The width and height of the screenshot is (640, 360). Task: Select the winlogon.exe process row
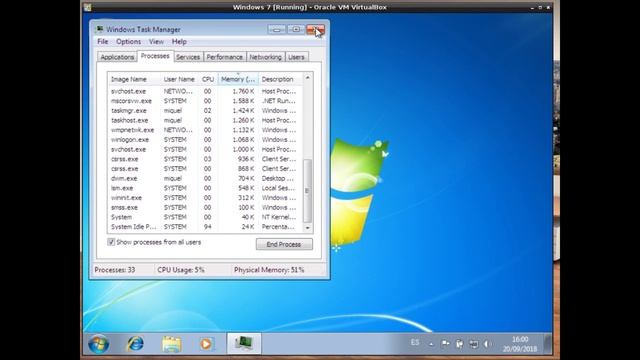[x=205, y=140]
